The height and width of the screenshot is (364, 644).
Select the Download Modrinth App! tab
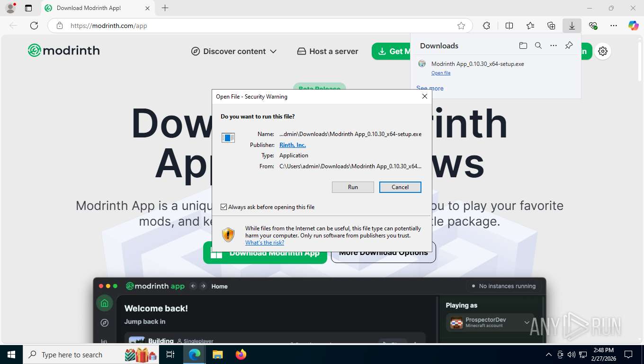click(x=97, y=8)
